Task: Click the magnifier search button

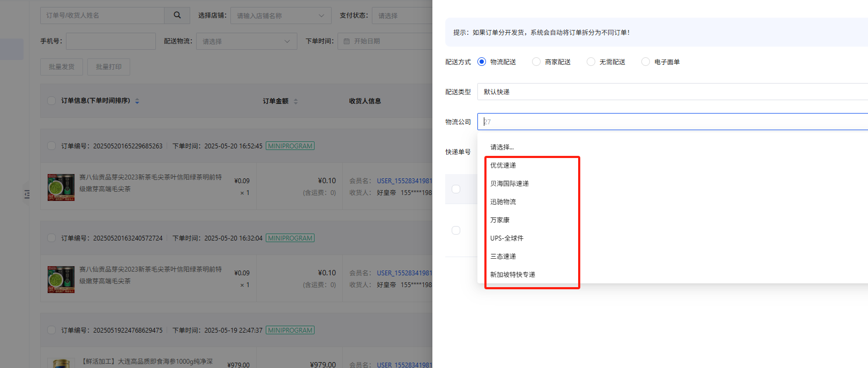Action: click(x=177, y=16)
